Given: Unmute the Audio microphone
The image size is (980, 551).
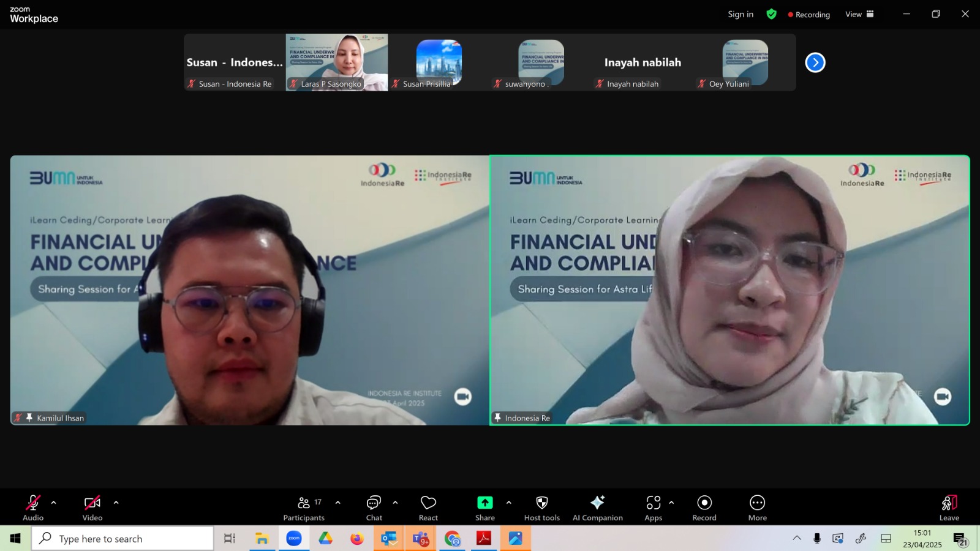Looking at the screenshot, I should click(x=33, y=508).
